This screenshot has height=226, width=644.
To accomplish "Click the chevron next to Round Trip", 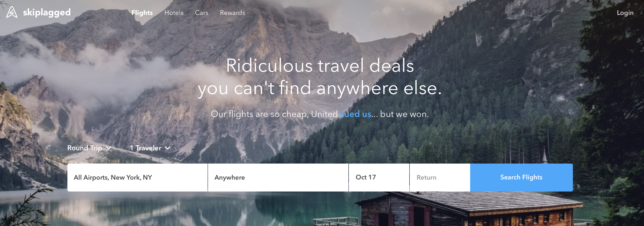I will tap(109, 148).
